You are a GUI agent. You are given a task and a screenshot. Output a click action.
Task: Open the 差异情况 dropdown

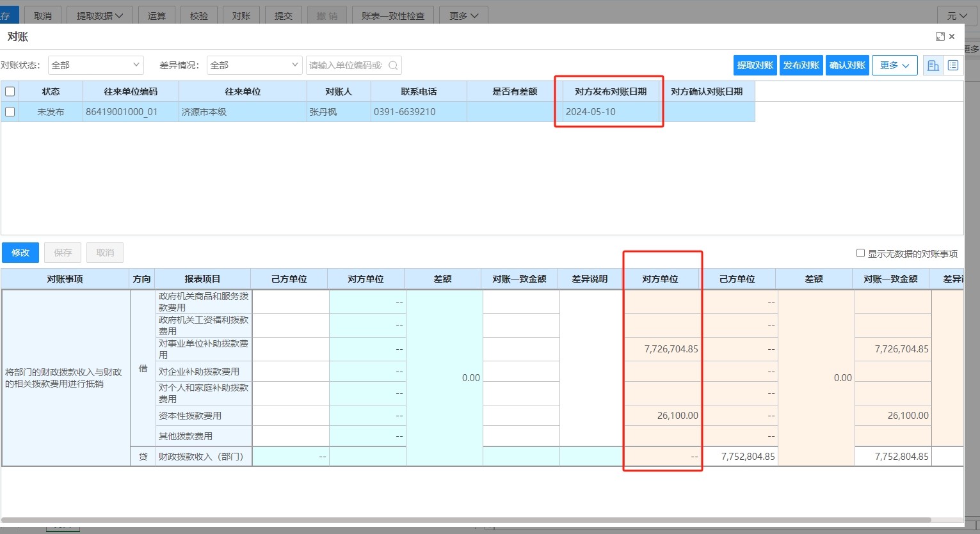pyautogui.click(x=254, y=65)
